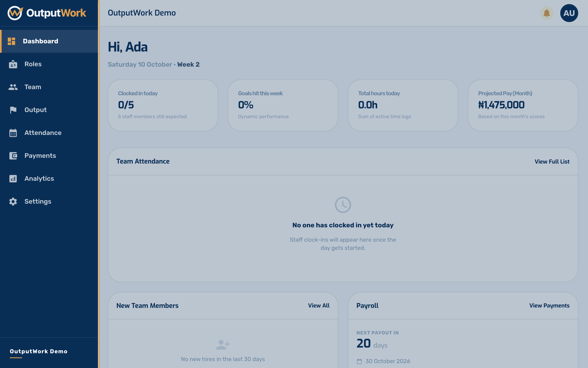The image size is (588, 368).
Task: Click the Output flag icon
Action: [13, 110]
